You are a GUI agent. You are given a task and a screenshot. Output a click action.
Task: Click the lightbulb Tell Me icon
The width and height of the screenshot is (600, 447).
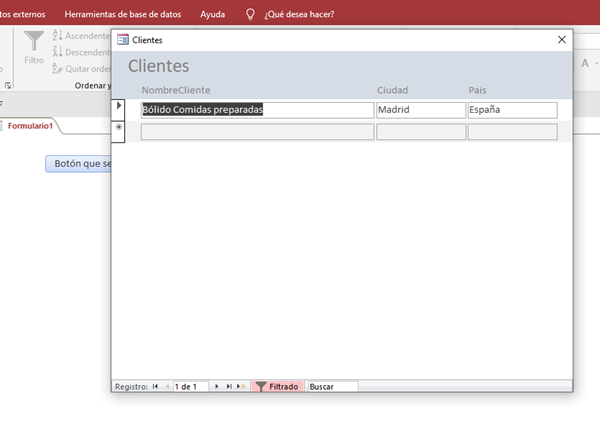(x=250, y=15)
